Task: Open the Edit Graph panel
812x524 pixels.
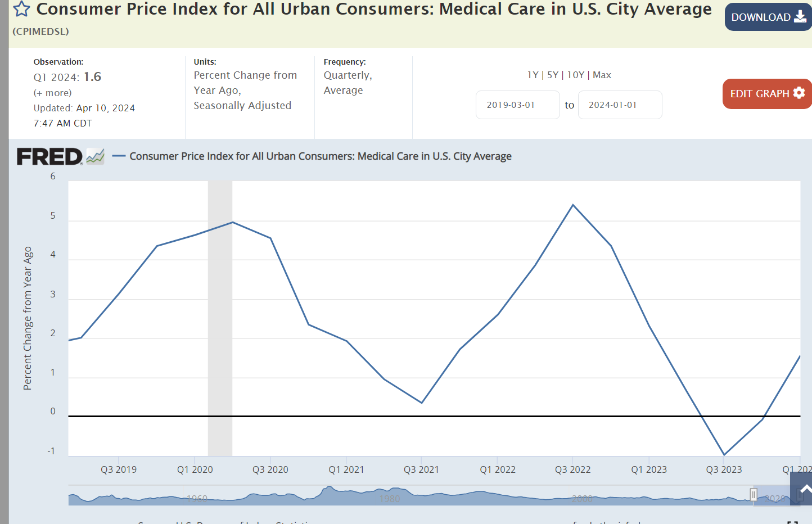Action: tap(766, 94)
